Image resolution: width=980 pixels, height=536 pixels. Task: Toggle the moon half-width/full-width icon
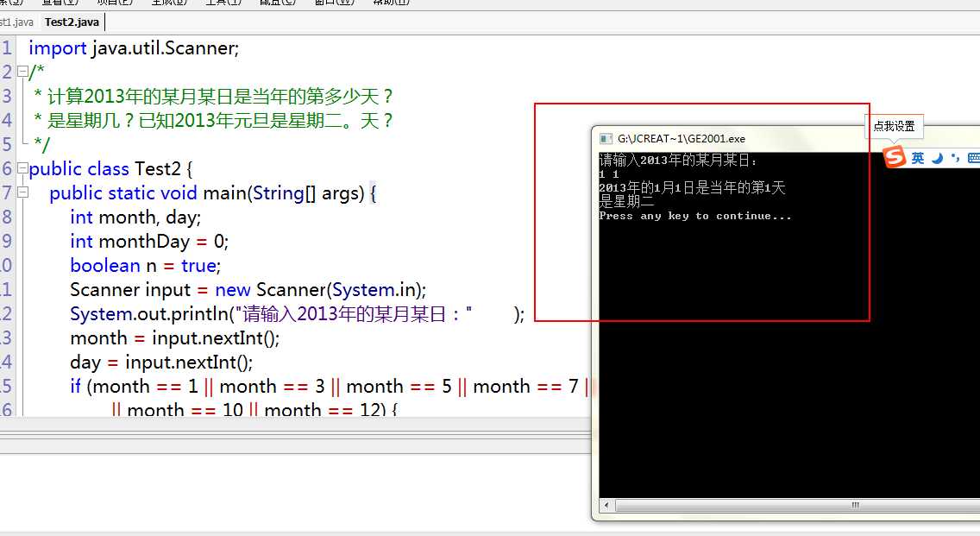point(937,158)
